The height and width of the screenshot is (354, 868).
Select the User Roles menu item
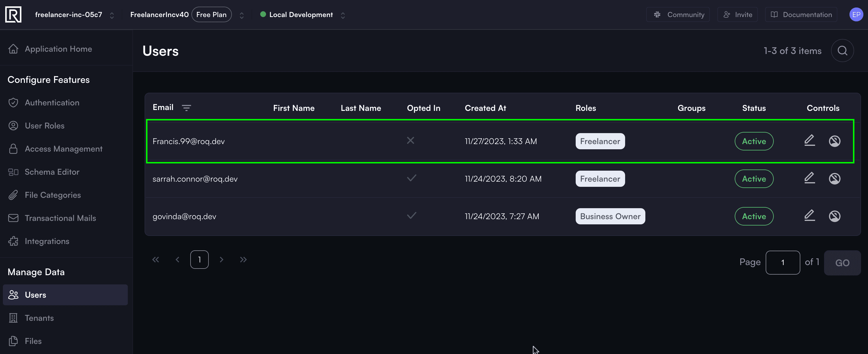[x=44, y=125]
